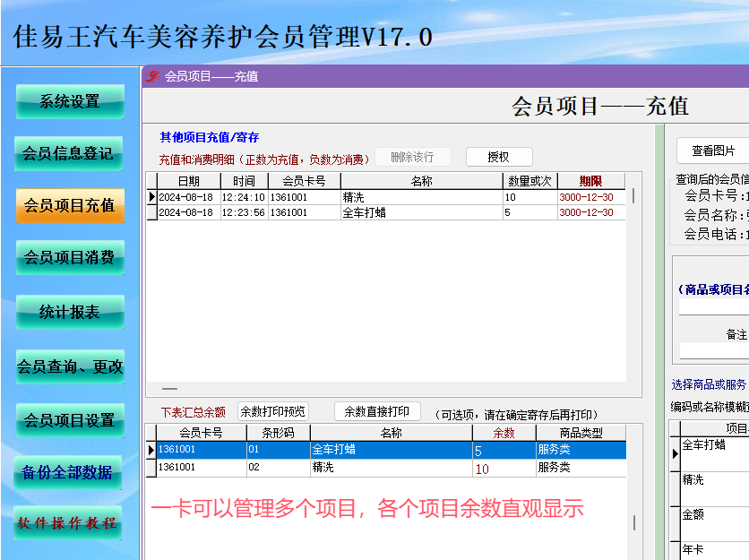
Task: Select the 全车打蜡 name cell in the details table
Action: (x=421, y=212)
